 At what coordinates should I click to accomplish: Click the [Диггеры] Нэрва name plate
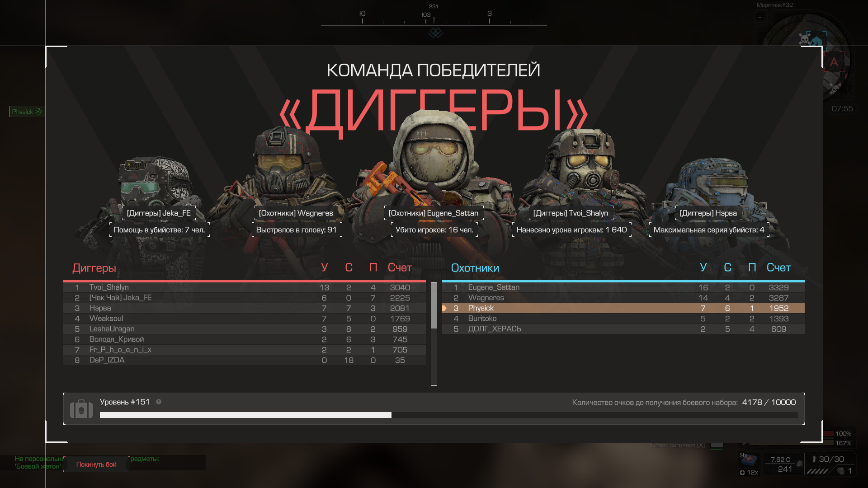(708, 213)
